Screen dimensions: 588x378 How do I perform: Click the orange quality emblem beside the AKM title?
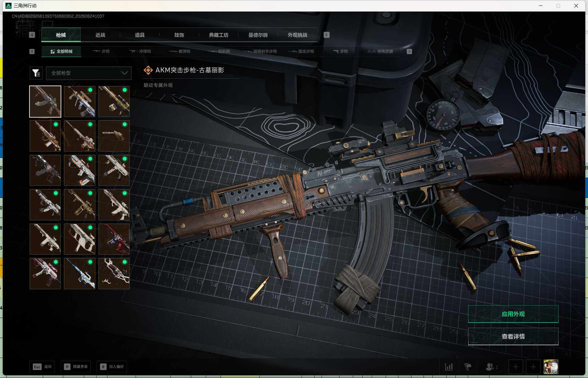pyautogui.click(x=148, y=70)
